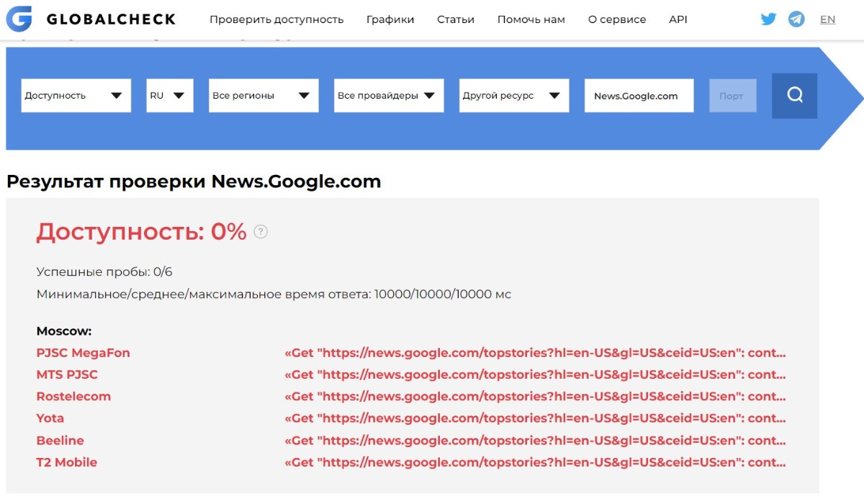Open the RU country dropdown
The width and height of the screenshot is (864, 504).
tap(169, 96)
